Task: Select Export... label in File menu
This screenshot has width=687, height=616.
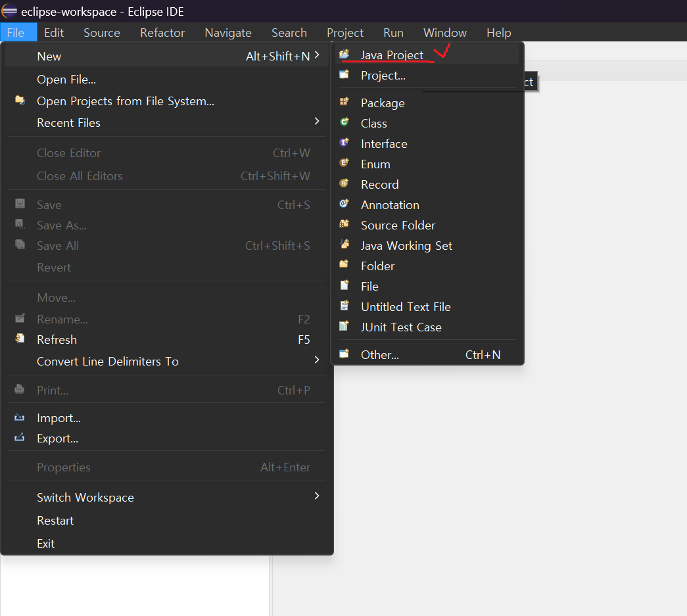Action: click(x=57, y=438)
